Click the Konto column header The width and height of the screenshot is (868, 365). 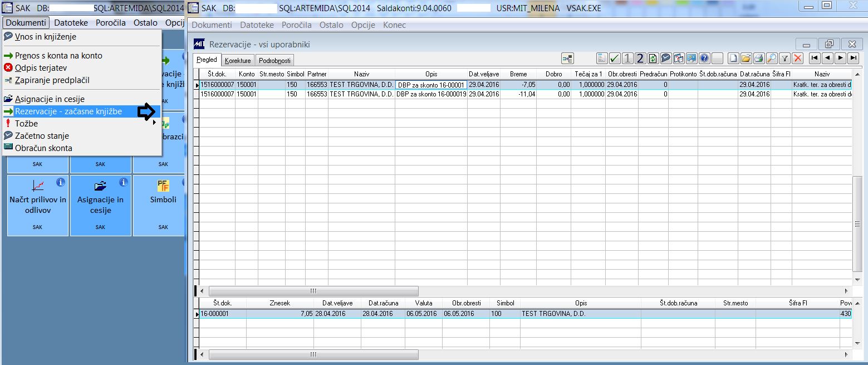point(247,74)
